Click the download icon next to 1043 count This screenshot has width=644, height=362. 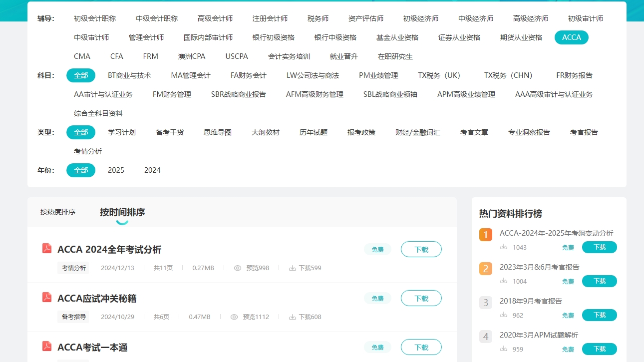pyautogui.click(x=505, y=247)
